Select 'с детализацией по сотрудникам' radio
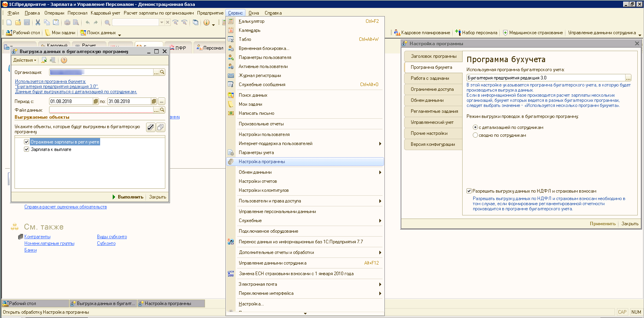This screenshot has height=318, width=644. click(x=475, y=127)
